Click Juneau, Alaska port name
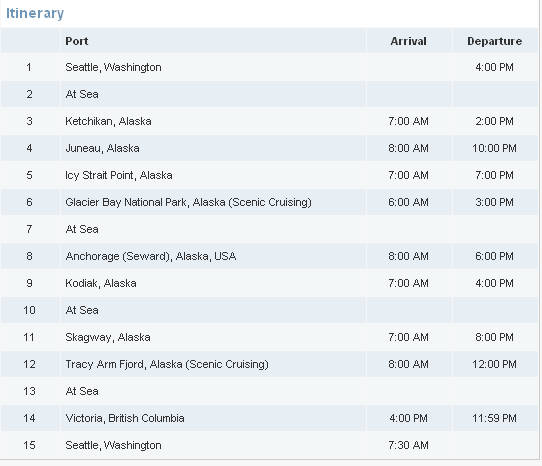This screenshot has width=542, height=466. click(x=102, y=148)
